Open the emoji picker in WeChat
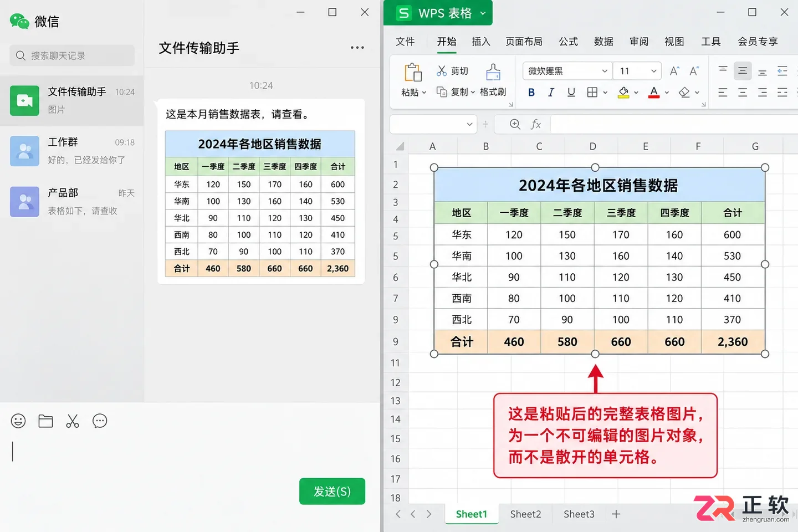798x532 pixels. click(x=18, y=421)
